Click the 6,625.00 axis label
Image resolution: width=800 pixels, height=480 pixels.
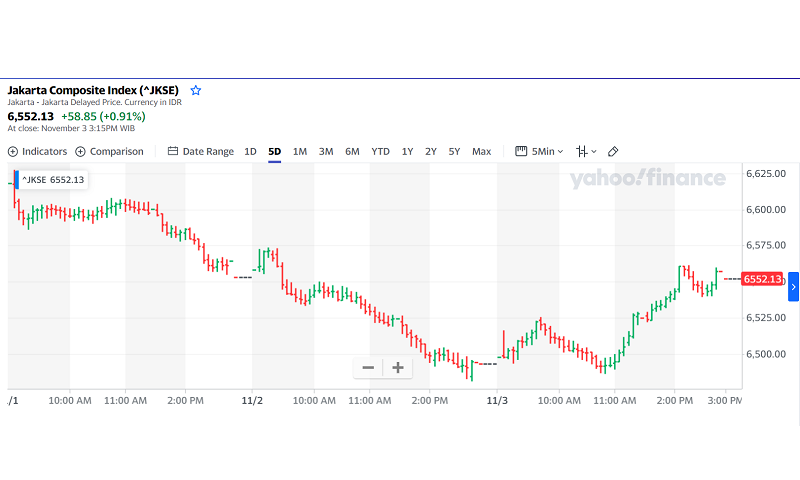pyautogui.click(x=766, y=173)
